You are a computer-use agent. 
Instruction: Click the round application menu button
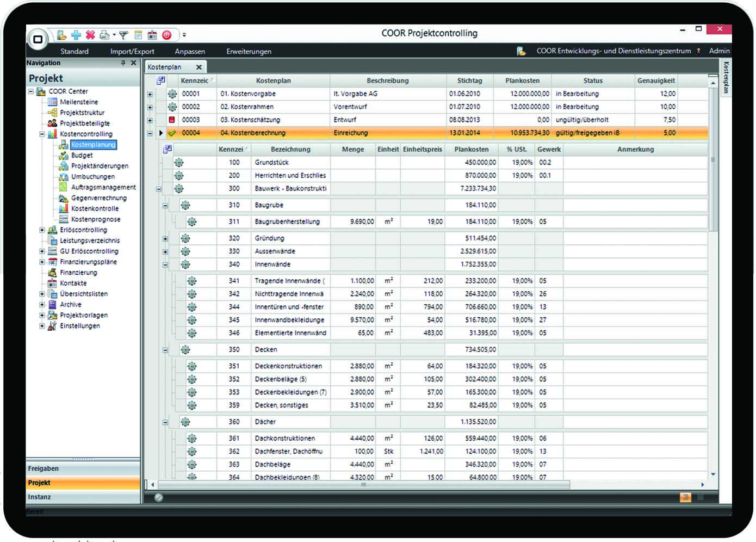point(38,39)
